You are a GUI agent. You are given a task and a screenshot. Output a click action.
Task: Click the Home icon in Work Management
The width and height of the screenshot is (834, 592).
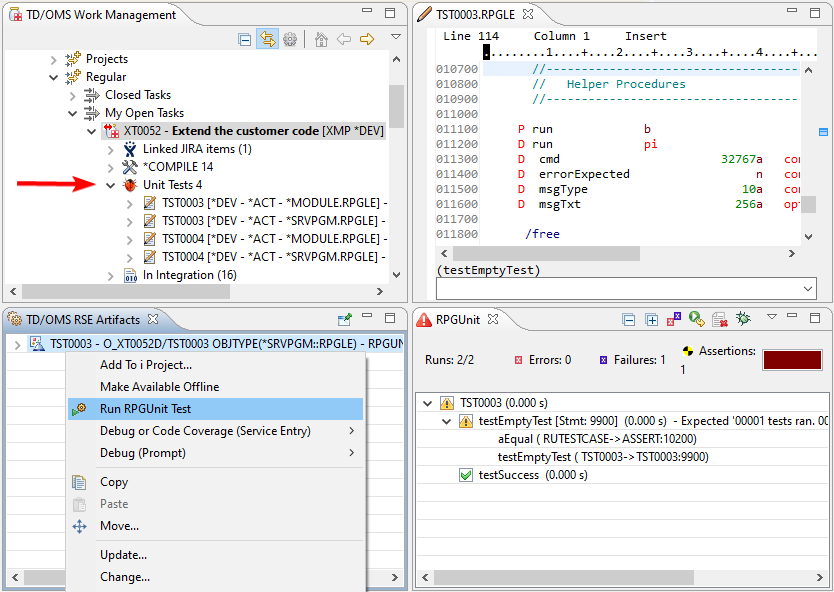321,39
